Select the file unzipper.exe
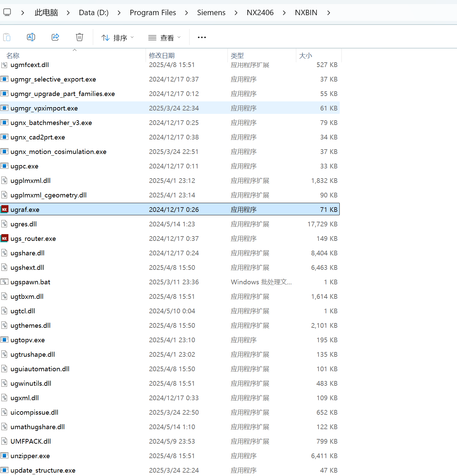457x476 pixels. [30, 456]
